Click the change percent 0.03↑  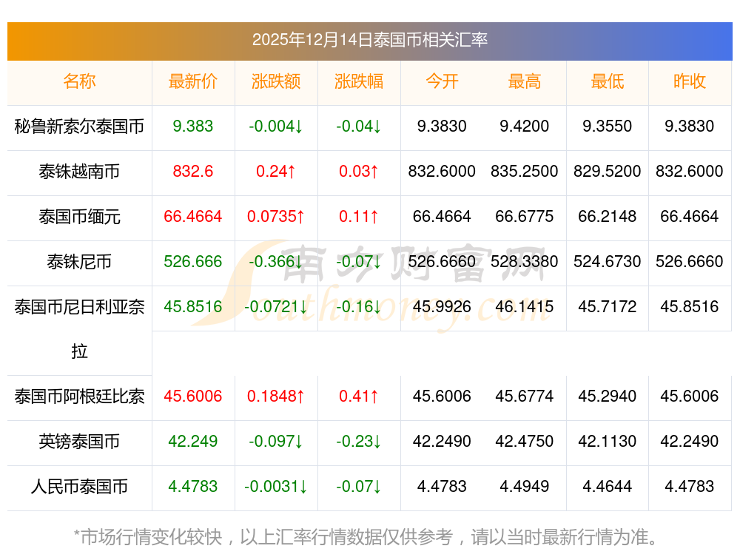(x=359, y=171)
